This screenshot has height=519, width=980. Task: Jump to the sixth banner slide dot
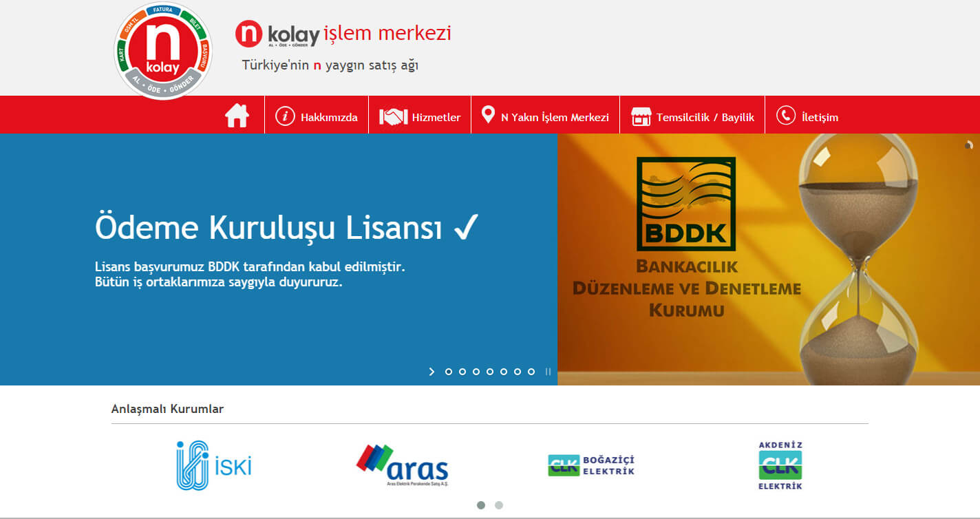[518, 372]
